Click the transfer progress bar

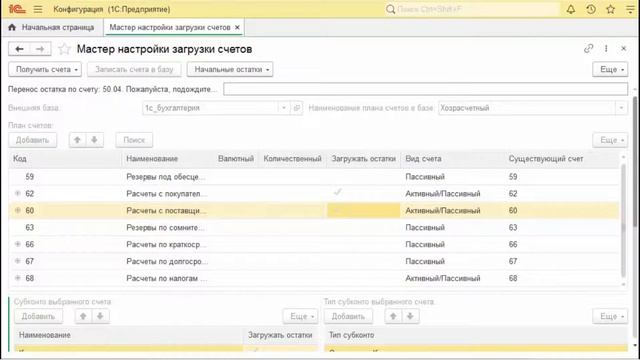[425, 89]
